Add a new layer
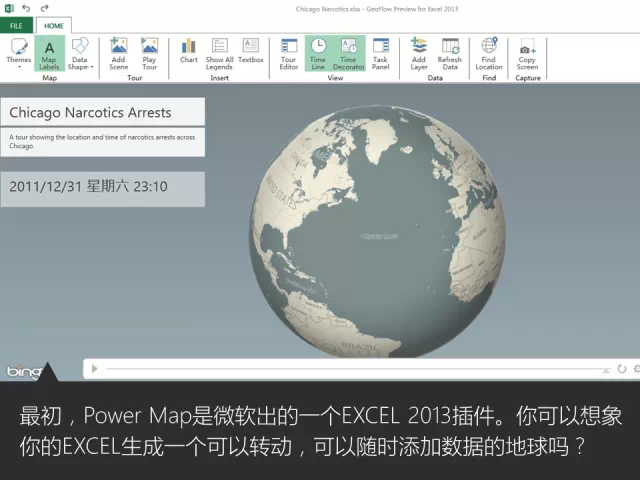Viewport: 640px width, 480px height. (x=419, y=53)
